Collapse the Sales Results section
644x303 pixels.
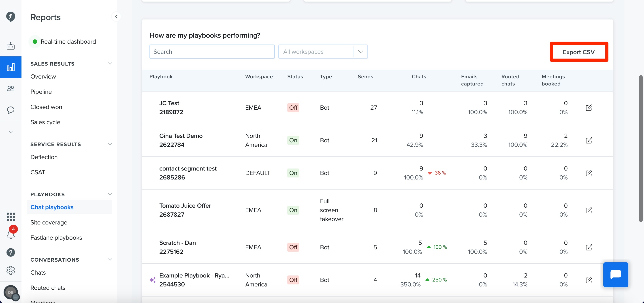pos(110,64)
